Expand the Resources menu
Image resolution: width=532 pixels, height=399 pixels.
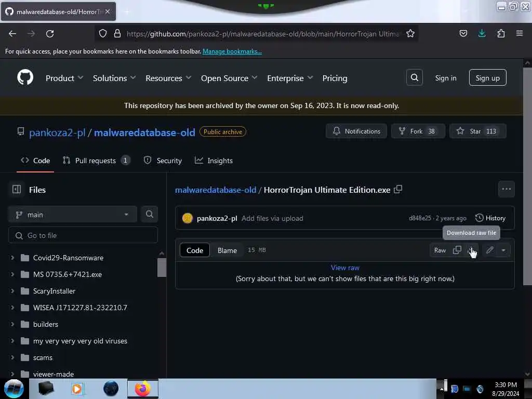(168, 78)
